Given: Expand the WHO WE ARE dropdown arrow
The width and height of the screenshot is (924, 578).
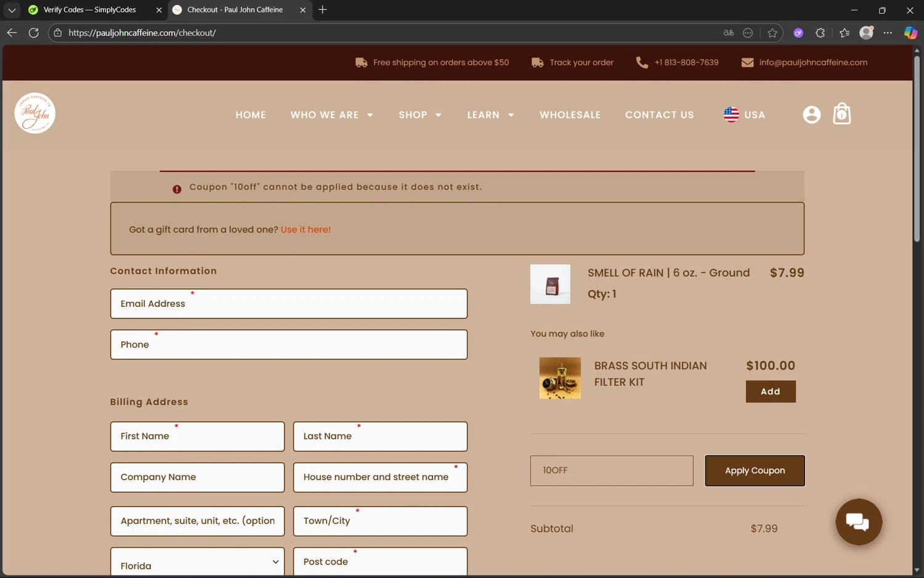Looking at the screenshot, I should (x=370, y=115).
